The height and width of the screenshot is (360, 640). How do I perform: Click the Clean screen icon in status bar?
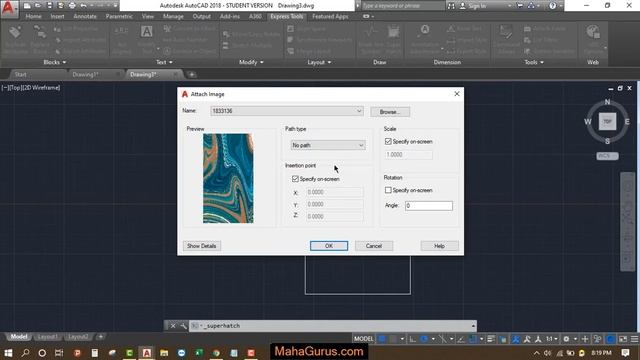click(623, 339)
